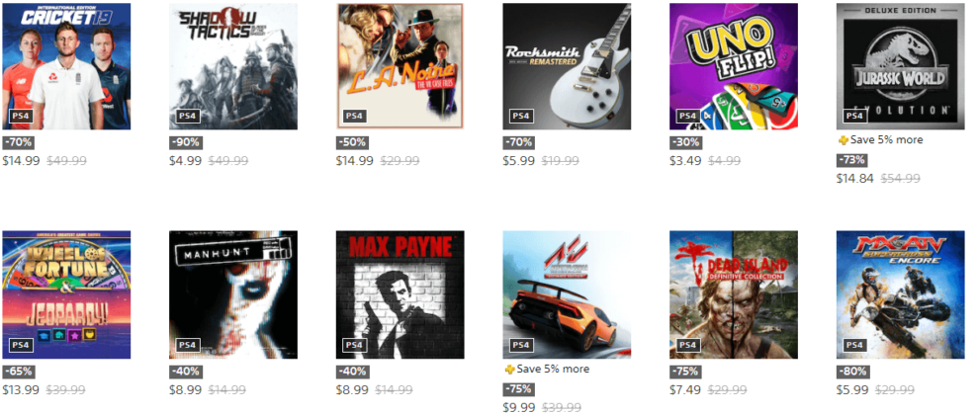Image resolution: width=980 pixels, height=415 pixels.
Task: Click the PS4 badge on Max Payne cover
Action: click(354, 345)
